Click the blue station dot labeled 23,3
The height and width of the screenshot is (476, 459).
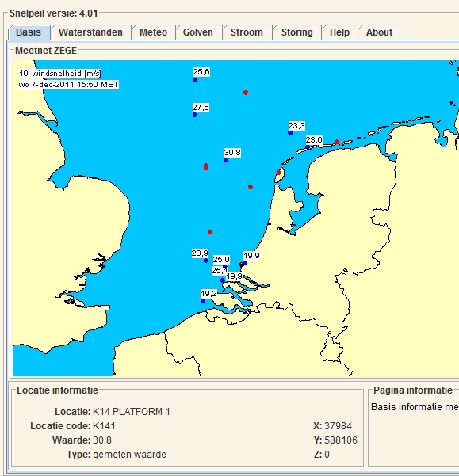pos(290,133)
